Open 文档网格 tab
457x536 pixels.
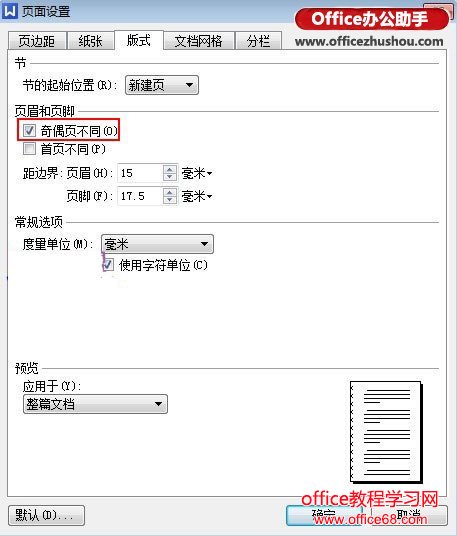pos(199,41)
